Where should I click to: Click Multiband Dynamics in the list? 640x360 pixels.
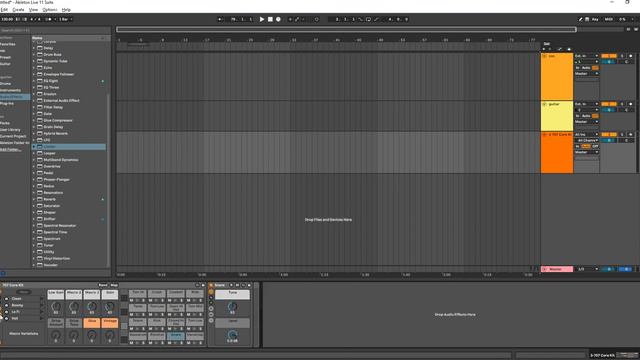point(61,160)
